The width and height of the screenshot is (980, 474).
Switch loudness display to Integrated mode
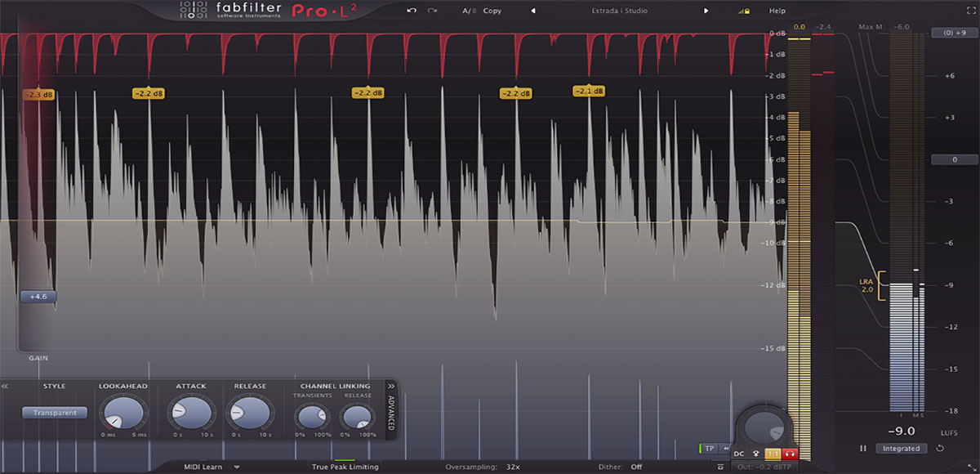coord(901,448)
